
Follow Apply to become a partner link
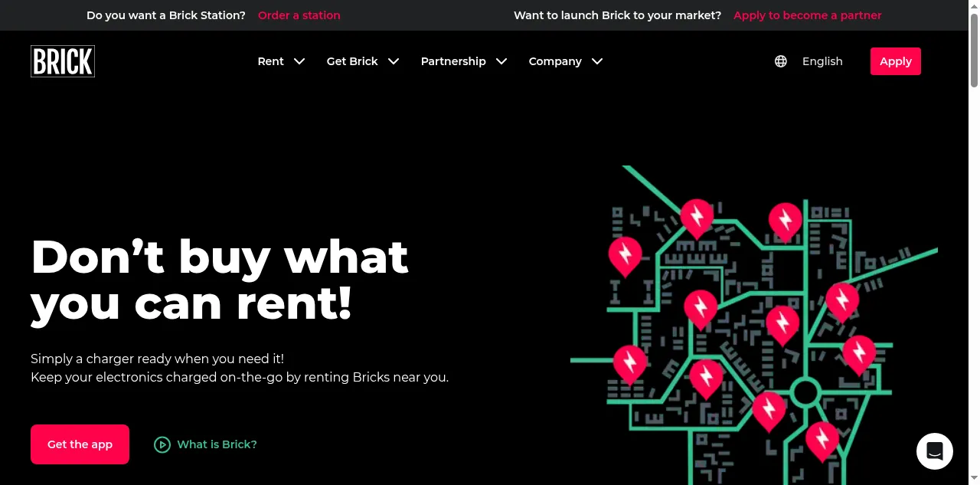point(808,15)
